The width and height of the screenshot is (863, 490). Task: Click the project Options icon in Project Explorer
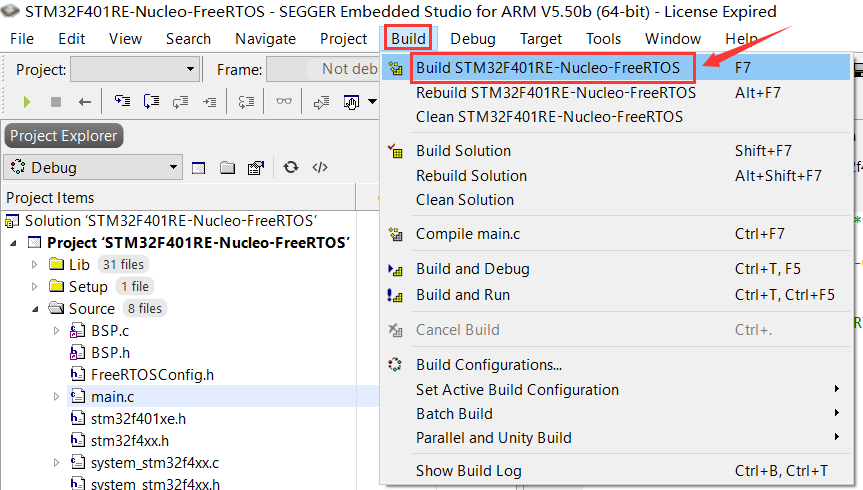[x=256, y=167]
